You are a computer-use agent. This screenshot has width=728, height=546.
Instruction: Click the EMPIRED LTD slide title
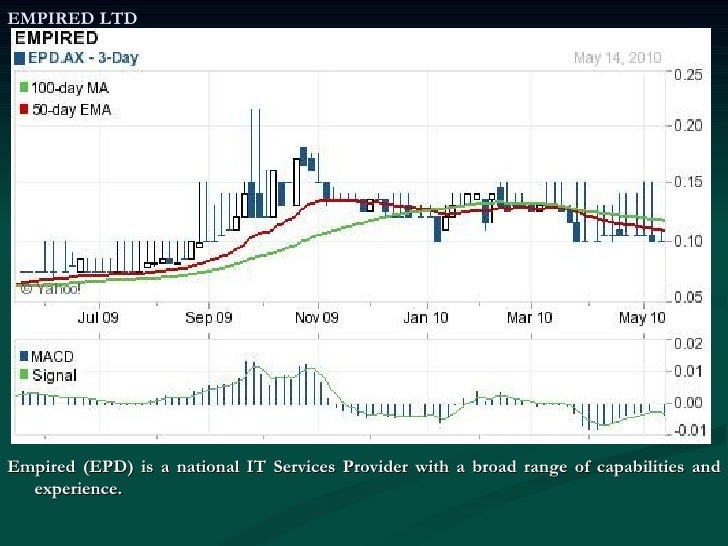72,18
